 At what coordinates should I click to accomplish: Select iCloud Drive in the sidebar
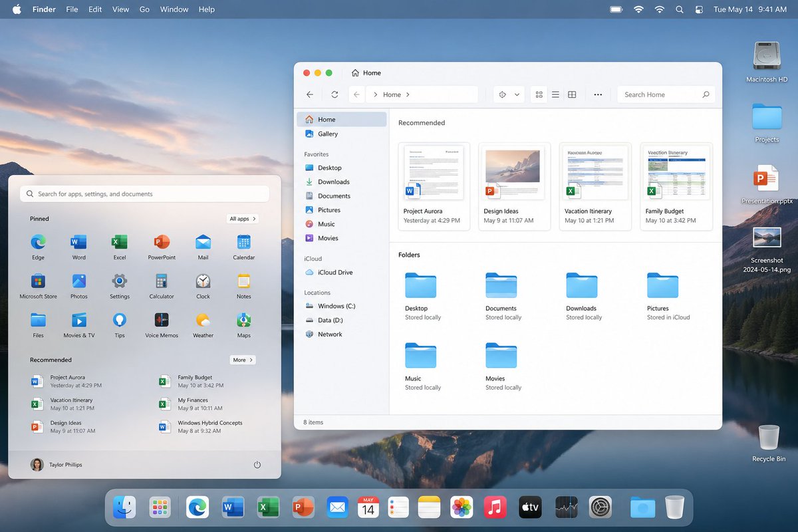[x=341, y=272]
